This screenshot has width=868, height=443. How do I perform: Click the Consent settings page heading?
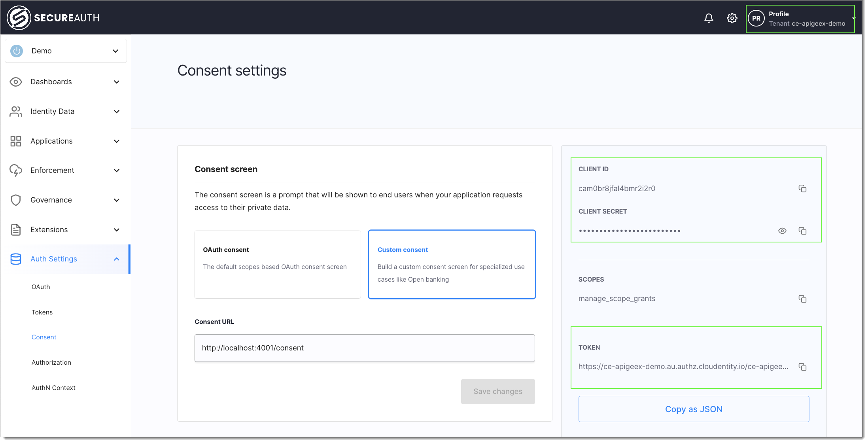click(232, 71)
